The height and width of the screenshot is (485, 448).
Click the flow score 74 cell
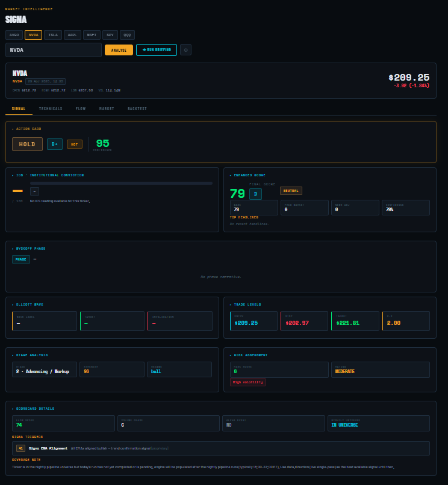[63, 423]
